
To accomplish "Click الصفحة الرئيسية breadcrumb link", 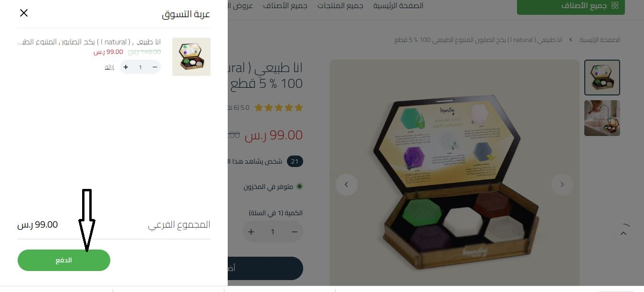I will click(600, 40).
